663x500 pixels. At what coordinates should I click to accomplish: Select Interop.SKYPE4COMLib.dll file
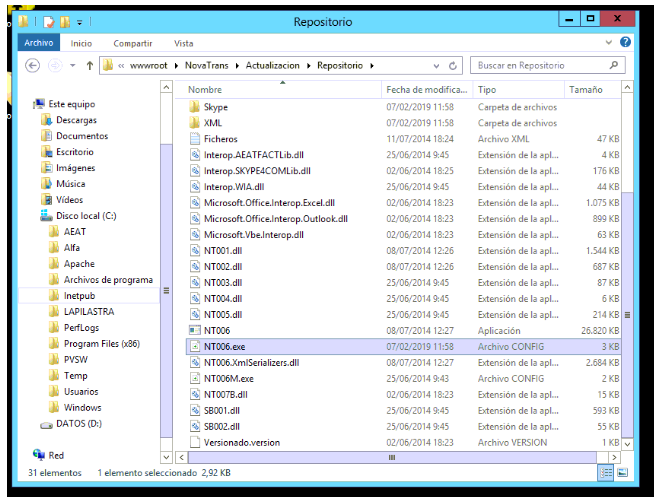coord(257,171)
